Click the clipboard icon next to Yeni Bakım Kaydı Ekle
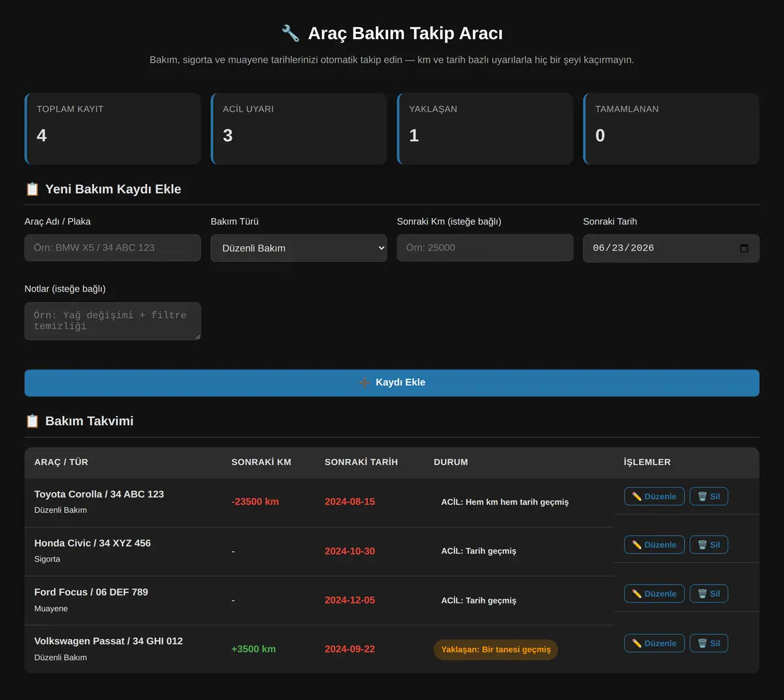This screenshot has height=700, width=784. 32,189
